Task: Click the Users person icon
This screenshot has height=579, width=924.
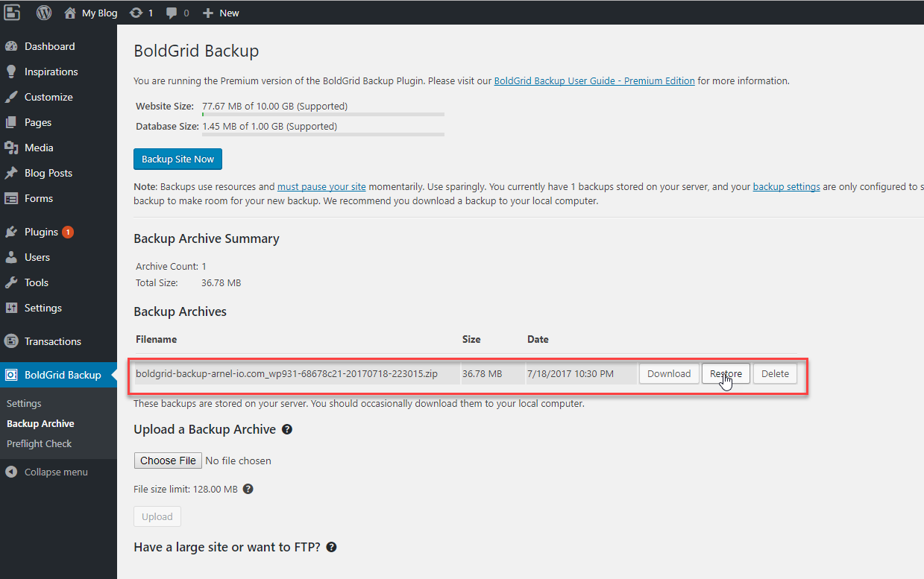Action: pos(11,257)
